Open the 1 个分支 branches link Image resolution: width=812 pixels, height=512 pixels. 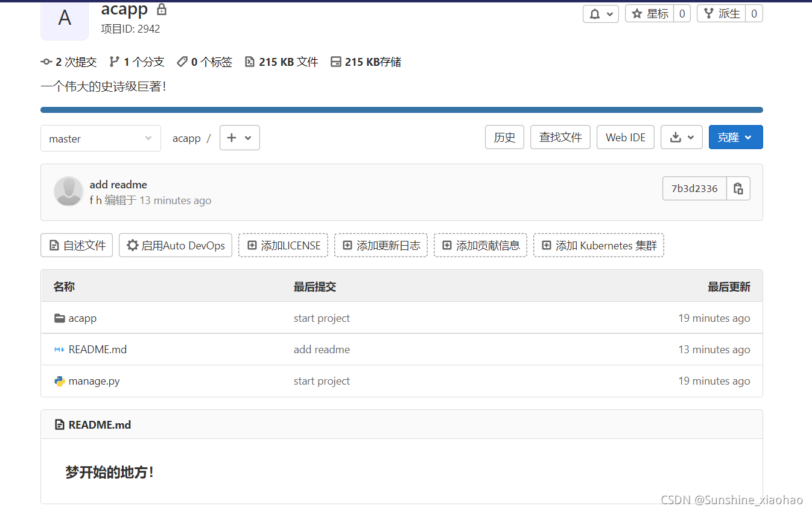[137, 62]
